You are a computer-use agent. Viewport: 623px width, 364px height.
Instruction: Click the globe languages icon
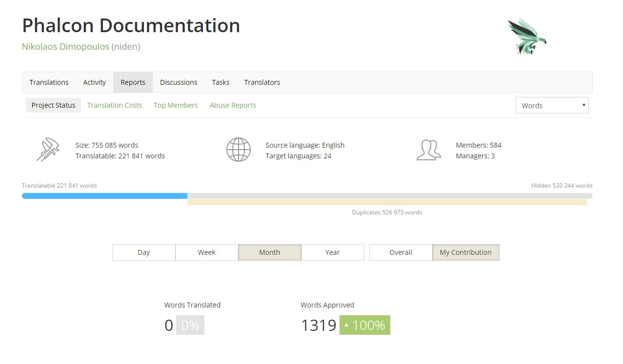pos(238,150)
